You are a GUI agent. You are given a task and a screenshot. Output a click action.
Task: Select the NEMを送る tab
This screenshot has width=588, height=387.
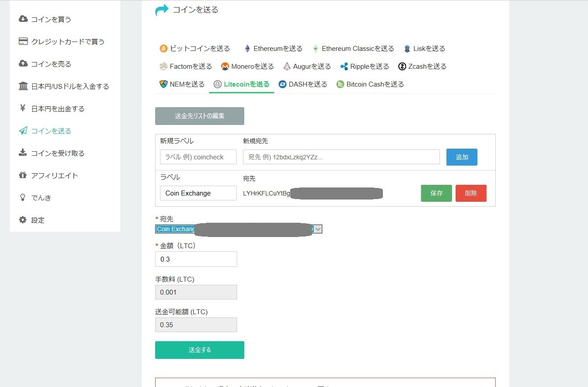(x=182, y=84)
